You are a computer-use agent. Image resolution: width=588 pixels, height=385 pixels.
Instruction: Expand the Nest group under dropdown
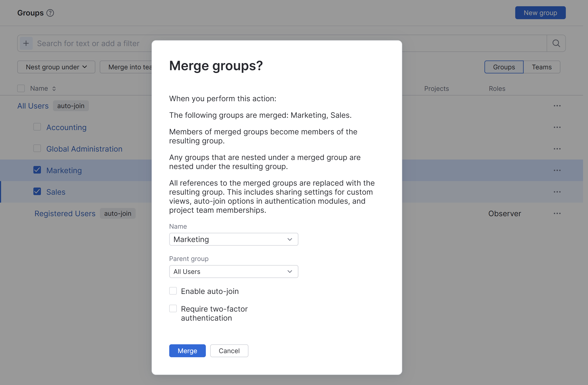[x=56, y=67]
